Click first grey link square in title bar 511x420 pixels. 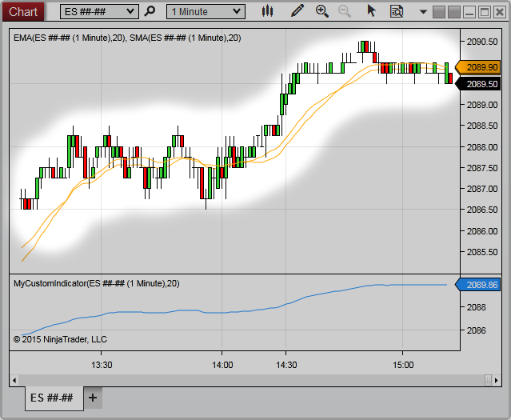pyautogui.click(x=439, y=11)
